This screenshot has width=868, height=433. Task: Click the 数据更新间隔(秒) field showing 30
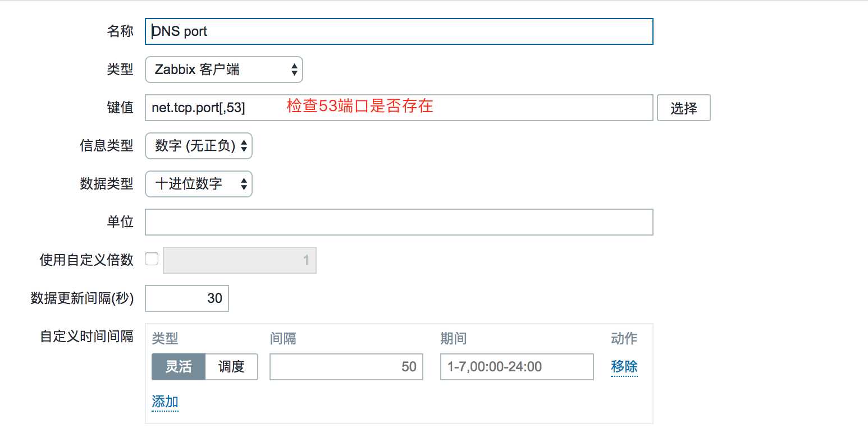[x=186, y=298]
